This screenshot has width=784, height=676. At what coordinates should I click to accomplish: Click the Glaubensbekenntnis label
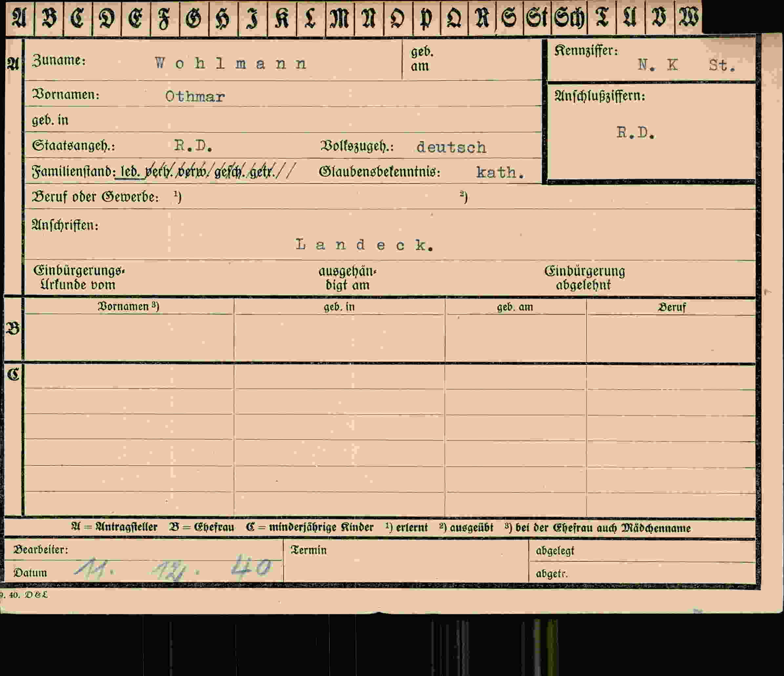380,172
